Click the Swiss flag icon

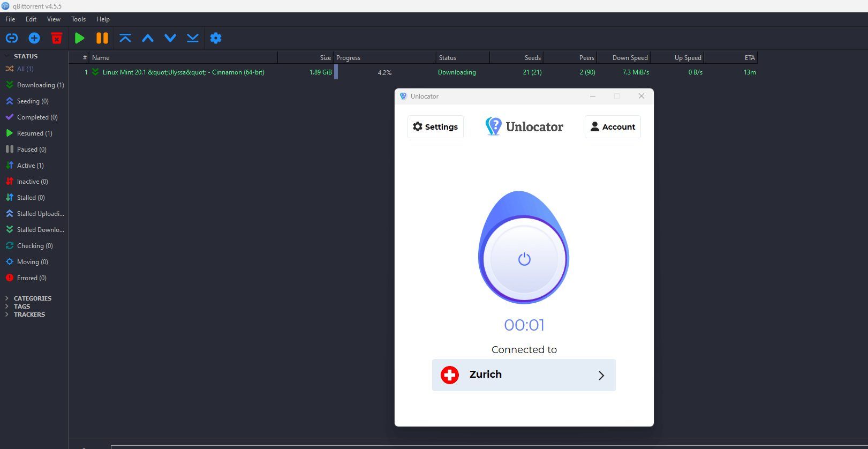tap(450, 375)
